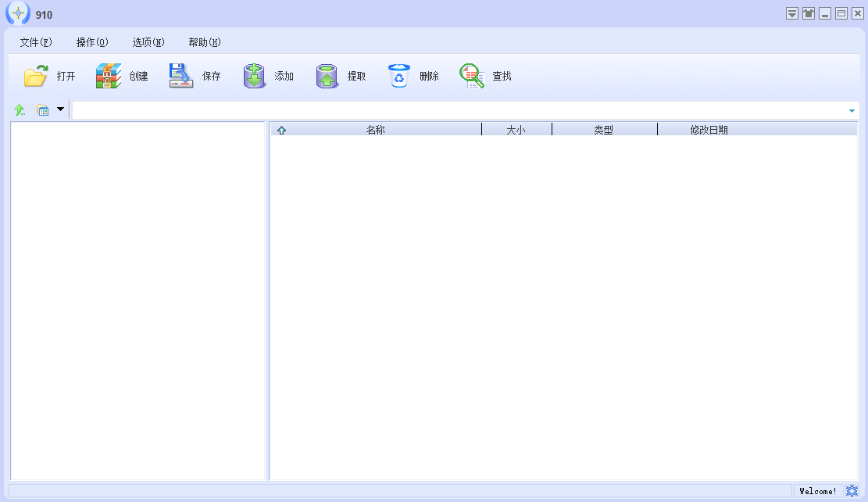Open the title bar dropdown menu button

point(792,13)
